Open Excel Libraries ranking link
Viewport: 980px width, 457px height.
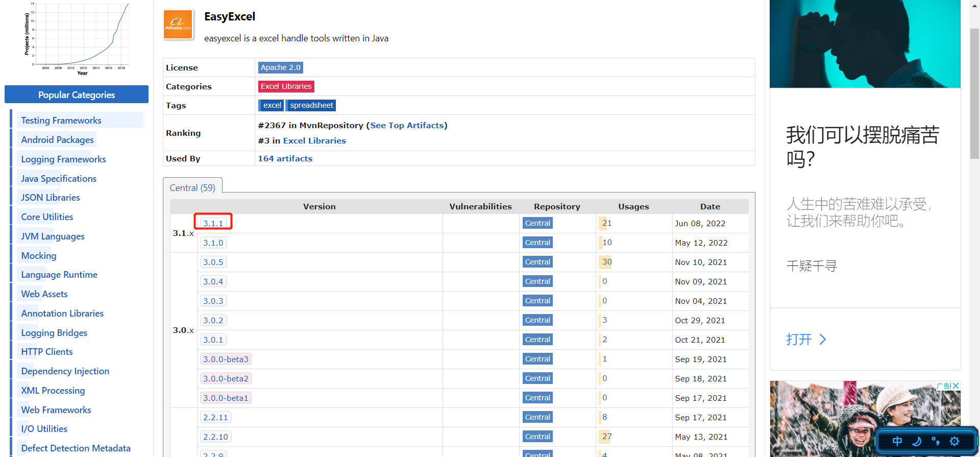pyautogui.click(x=314, y=141)
